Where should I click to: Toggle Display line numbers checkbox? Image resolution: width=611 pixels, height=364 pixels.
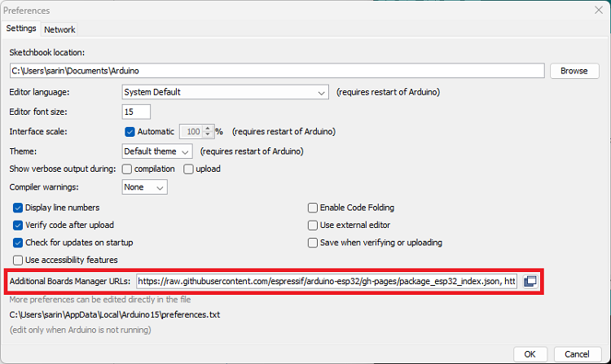coord(19,208)
